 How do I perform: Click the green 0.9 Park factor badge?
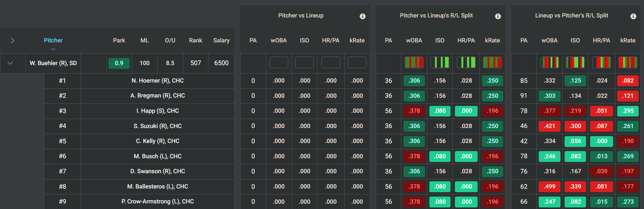click(x=119, y=63)
